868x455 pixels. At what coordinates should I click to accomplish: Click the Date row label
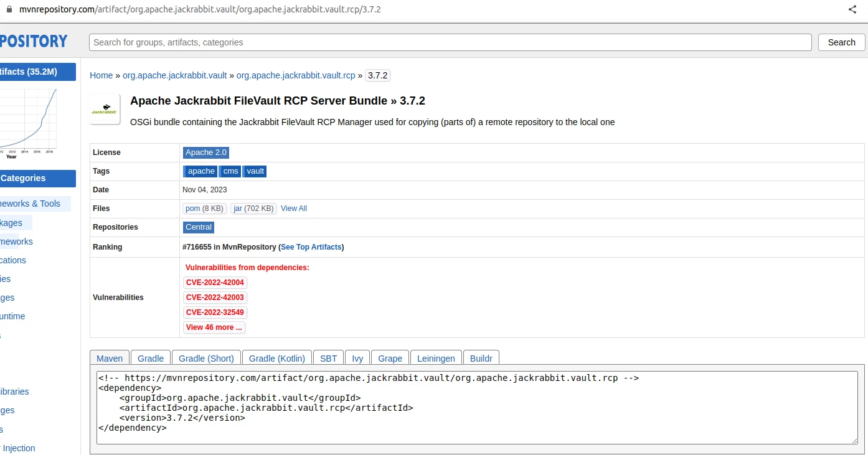tap(101, 190)
